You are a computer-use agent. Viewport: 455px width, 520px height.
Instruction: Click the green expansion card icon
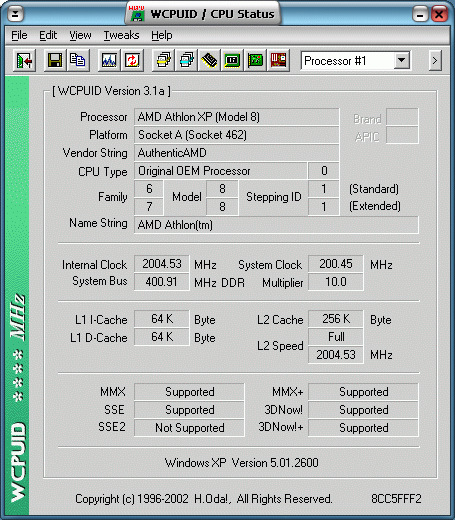[x=255, y=61]
